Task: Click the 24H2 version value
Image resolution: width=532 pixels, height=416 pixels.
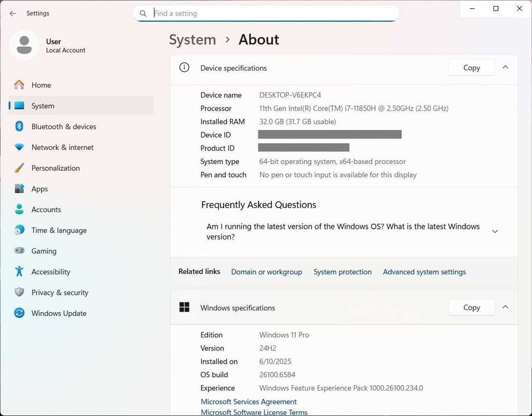Action: (267, 348)
